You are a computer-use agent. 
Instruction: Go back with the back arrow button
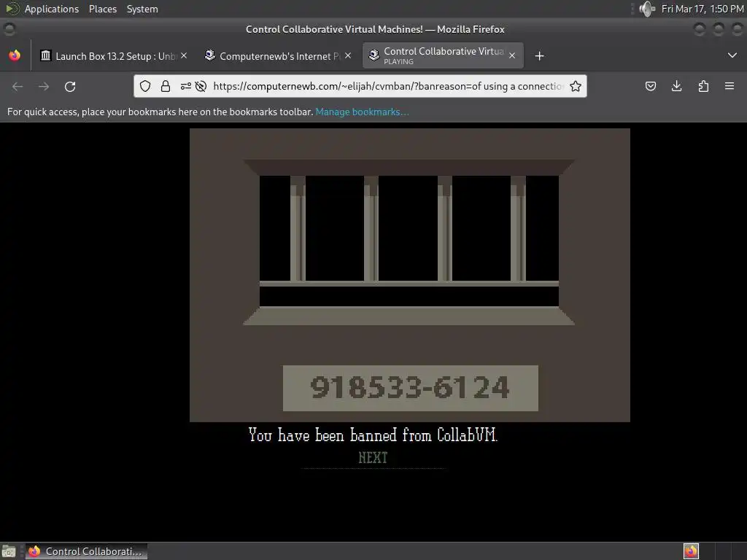pos(18,86)
